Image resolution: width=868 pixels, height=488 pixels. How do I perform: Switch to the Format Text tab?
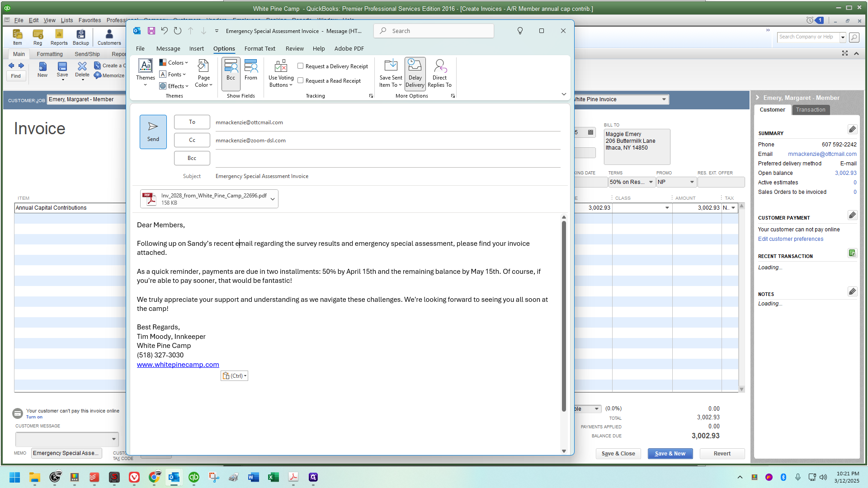[x=259, y=48]
